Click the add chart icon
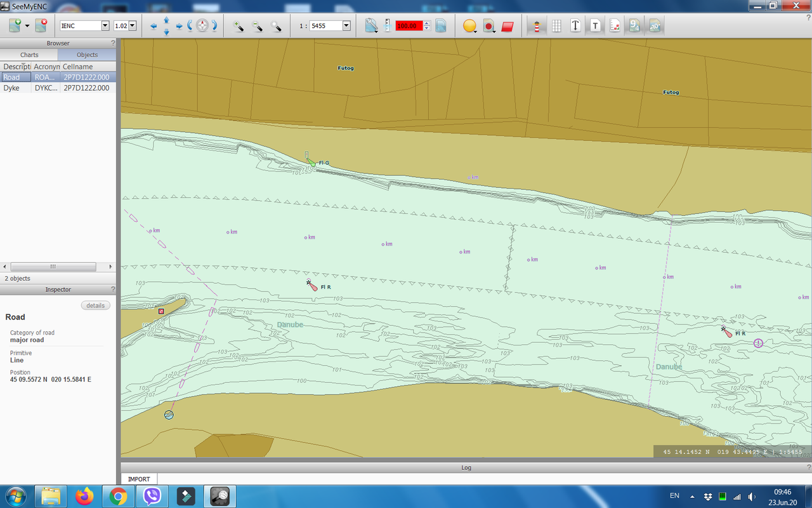 click(x=15, y=26)
